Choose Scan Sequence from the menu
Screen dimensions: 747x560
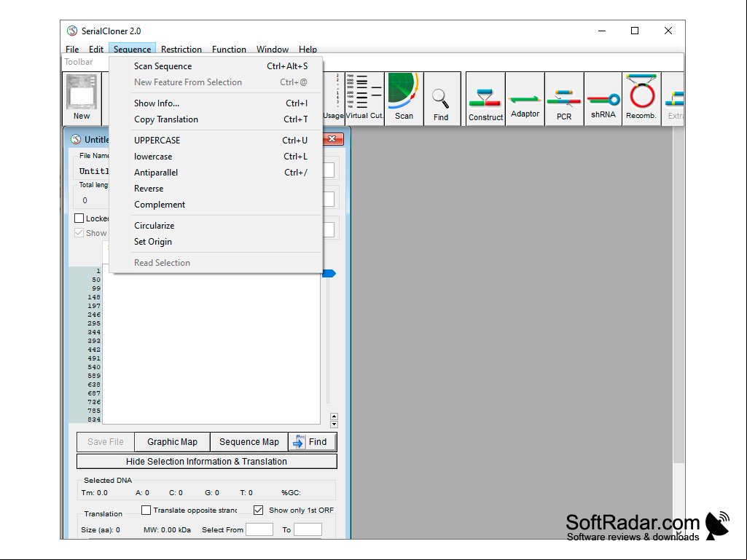click(x=216, y=66)
